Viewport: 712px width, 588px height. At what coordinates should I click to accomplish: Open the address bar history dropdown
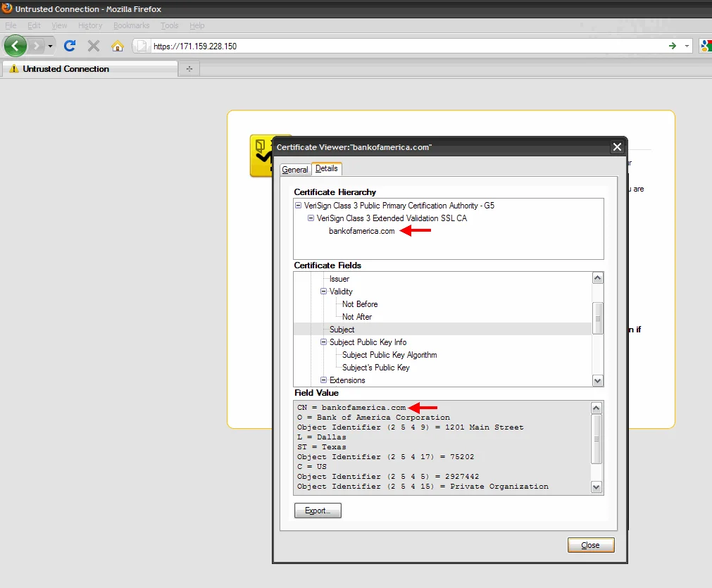tap(687, 46)
